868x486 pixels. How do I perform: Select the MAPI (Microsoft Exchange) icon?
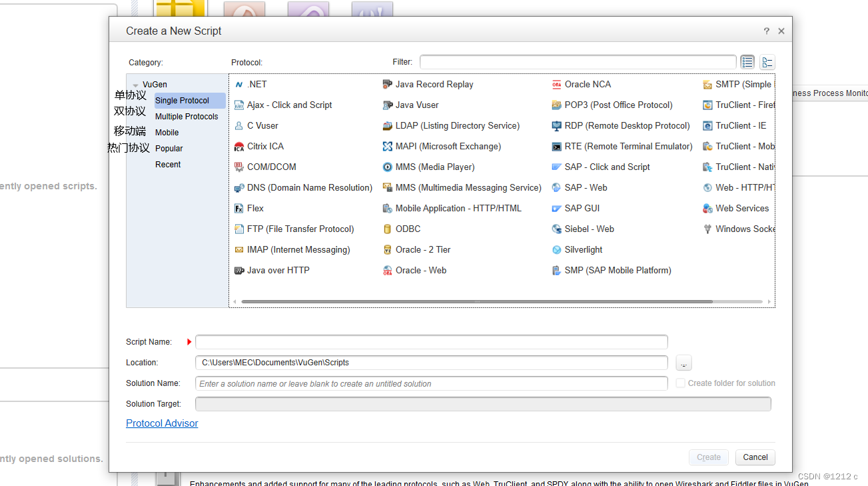click(388, 147)
